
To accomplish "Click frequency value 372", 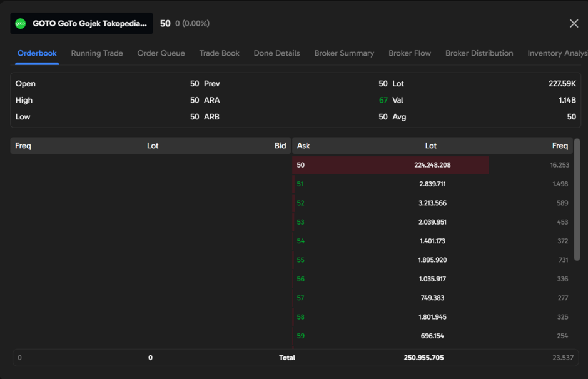I will coord(563,241).
